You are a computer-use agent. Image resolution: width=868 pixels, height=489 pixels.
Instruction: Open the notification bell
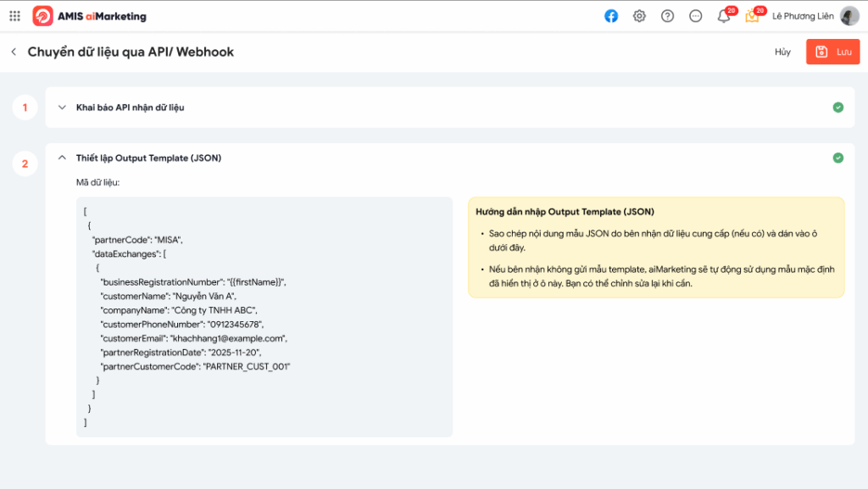pyautogui.click(x=724, y=16)
